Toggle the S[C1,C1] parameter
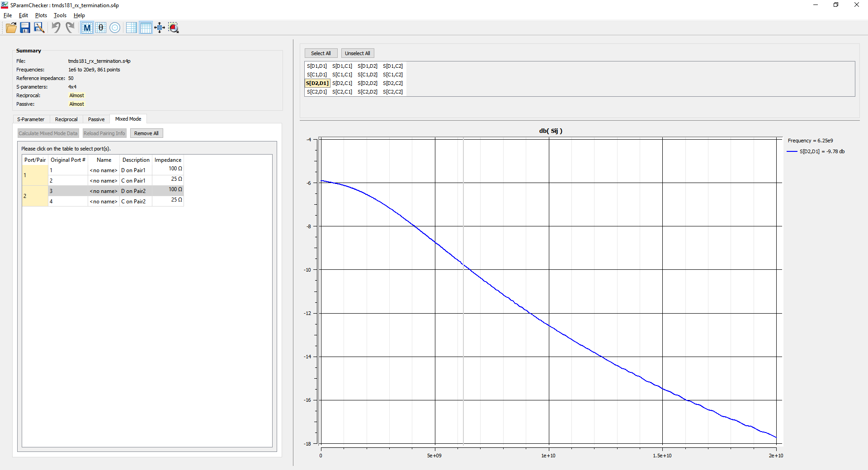 click(x=342, y=75)
